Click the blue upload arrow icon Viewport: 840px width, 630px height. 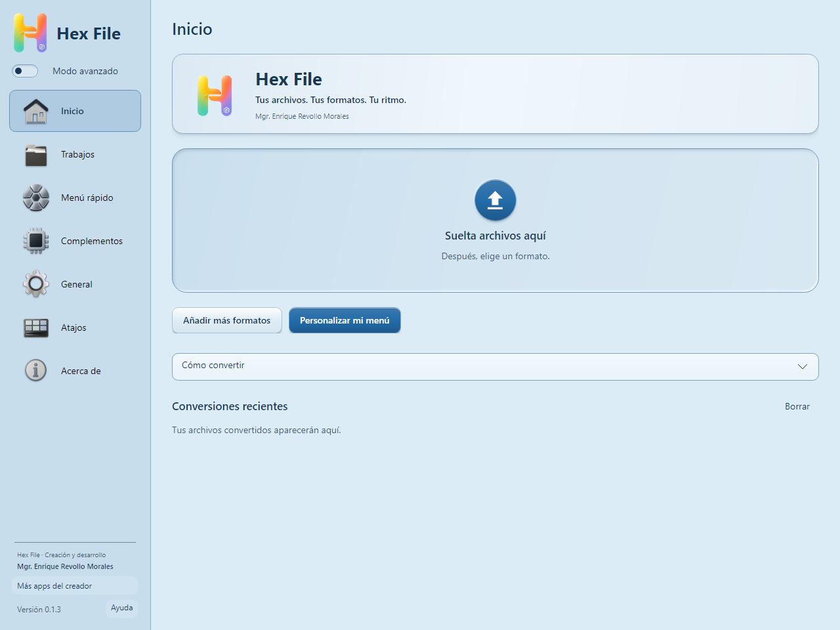point(495,200)
